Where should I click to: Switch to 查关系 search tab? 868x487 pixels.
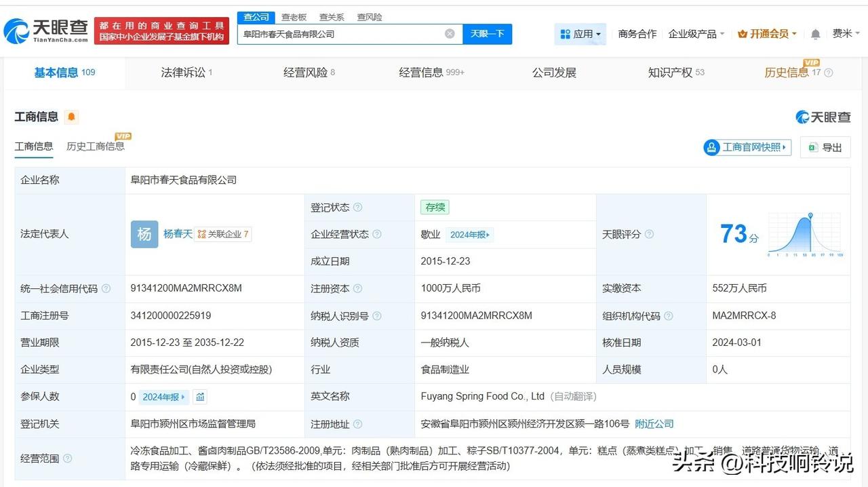[332, 17]
